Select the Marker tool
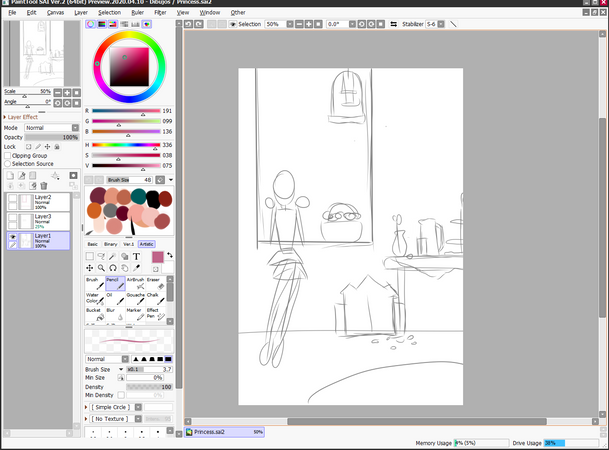Viewport: 609px width, 450px height. pos(136,314)
